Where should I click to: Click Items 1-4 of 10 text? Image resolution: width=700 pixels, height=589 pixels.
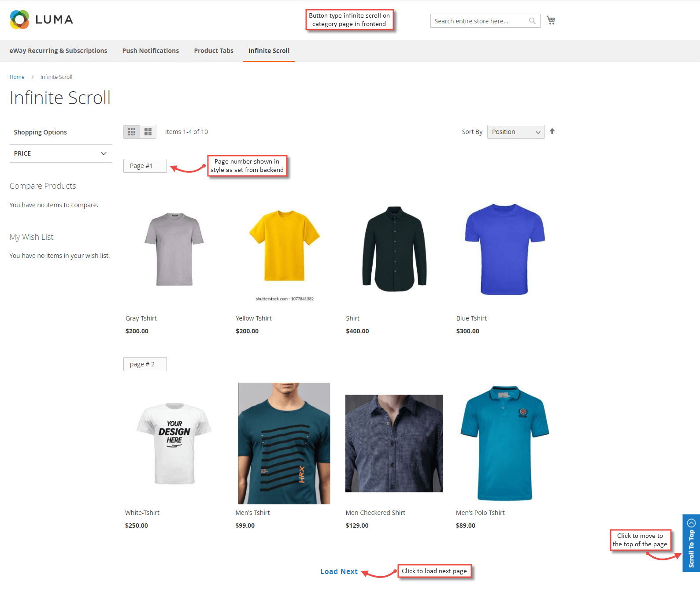(x=186, y=132)
